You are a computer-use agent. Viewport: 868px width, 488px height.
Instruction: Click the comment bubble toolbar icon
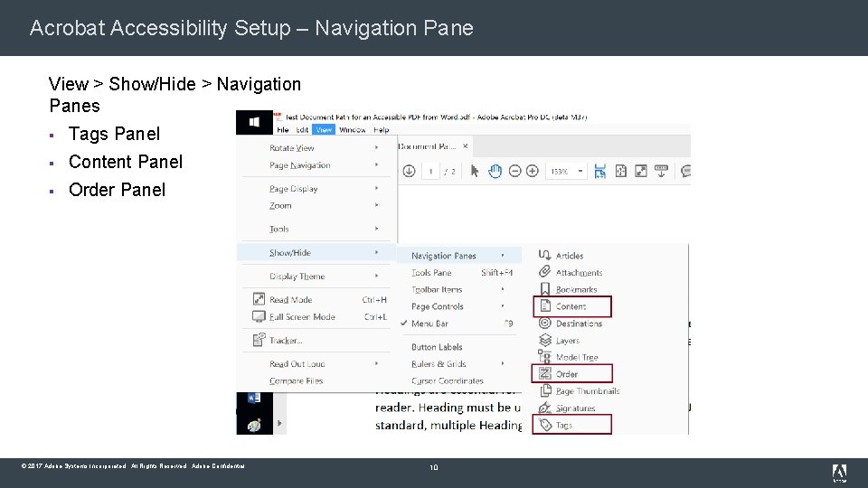685,171
